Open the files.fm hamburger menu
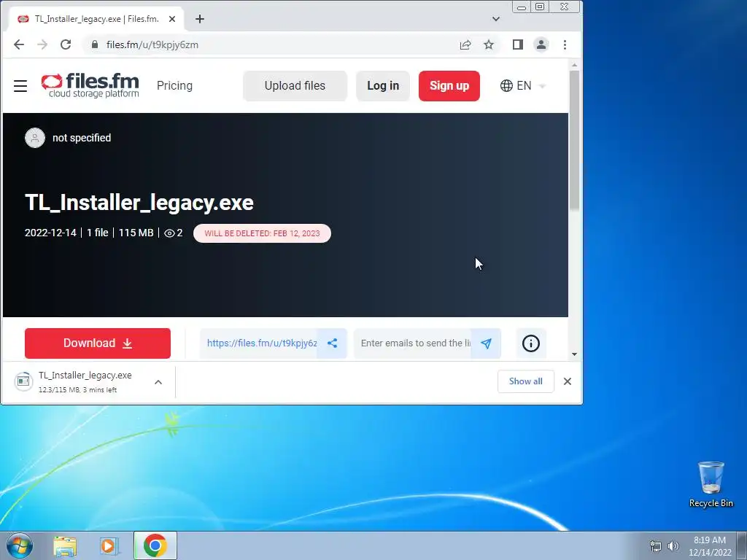747x560 pixels. click(20, 86)
